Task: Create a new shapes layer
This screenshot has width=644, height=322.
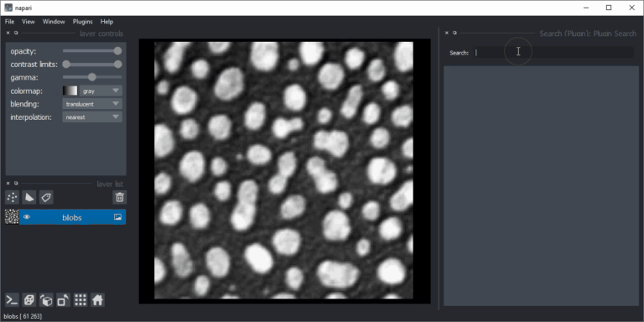Action: point(29,198)
